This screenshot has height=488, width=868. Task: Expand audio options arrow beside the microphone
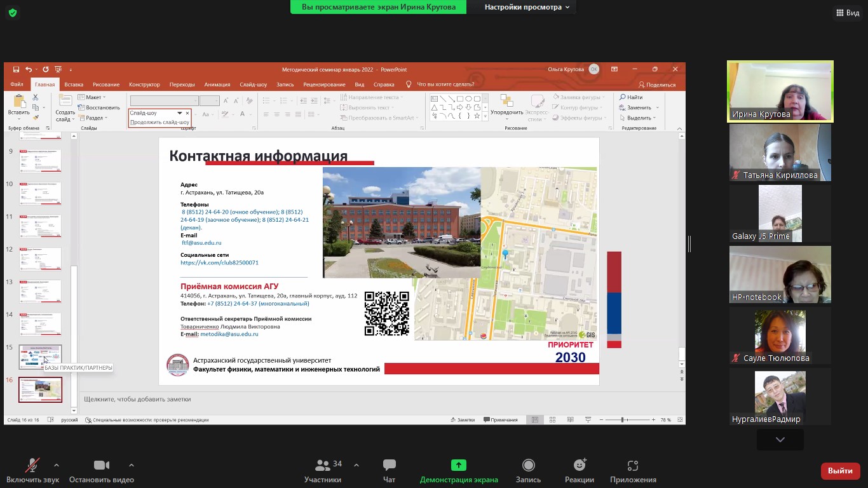pos(57,465)
